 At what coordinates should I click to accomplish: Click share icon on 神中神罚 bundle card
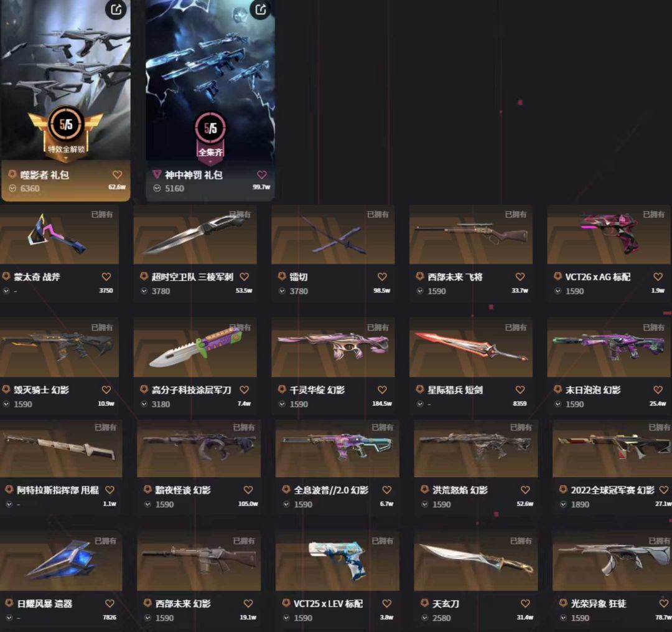pos(261,9)
